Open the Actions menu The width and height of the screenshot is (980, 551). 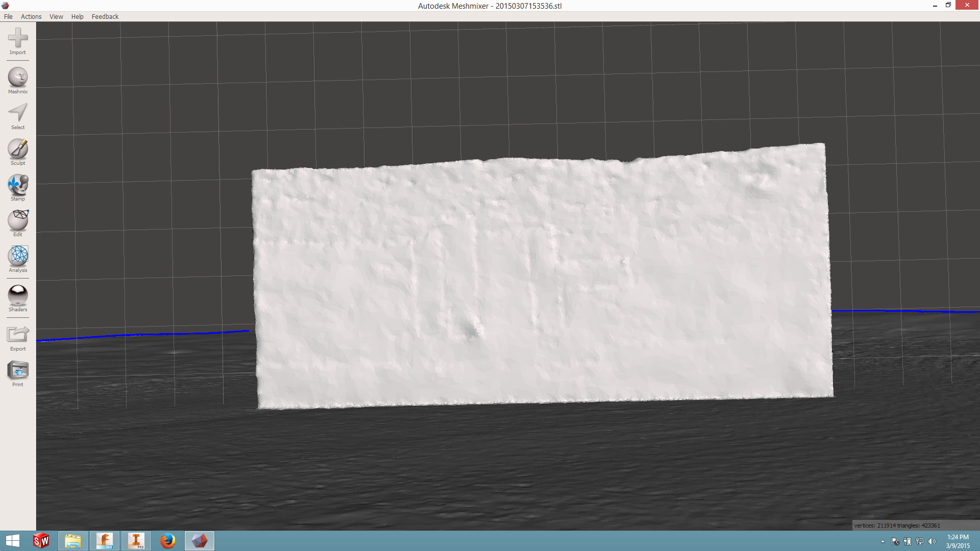31,16
